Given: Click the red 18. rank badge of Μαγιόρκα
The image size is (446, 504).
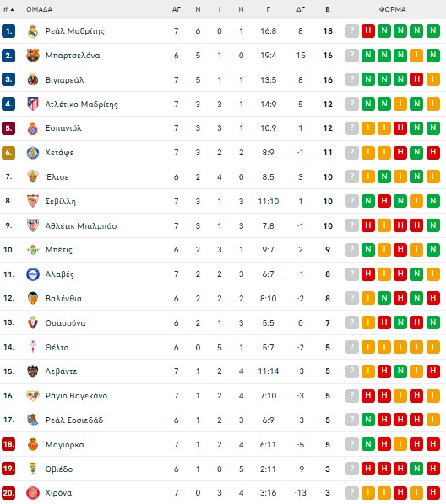Looking at the screenshot, I should click(8, 444).
